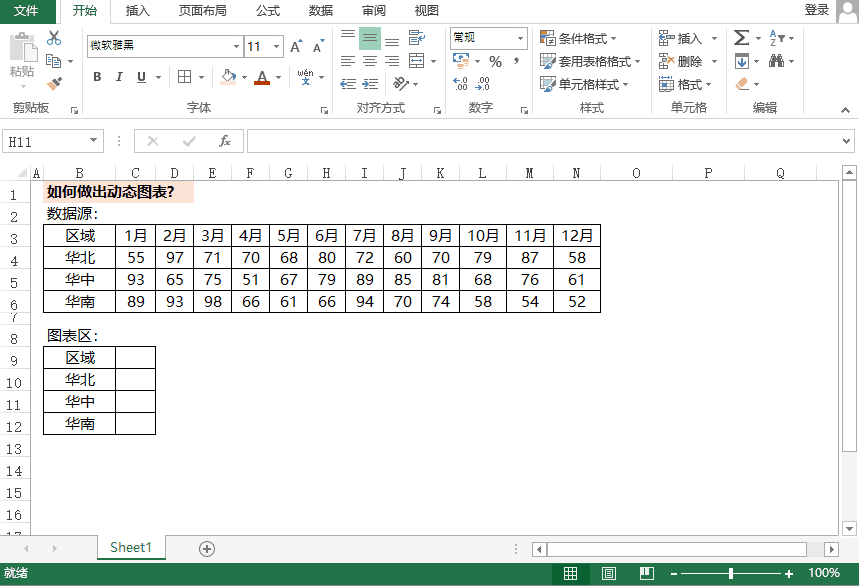Image resolution: width=859 pixels, height=586 pixels.
Task: Expand the formula bar chevron
Action: click(x=846, y=141)
